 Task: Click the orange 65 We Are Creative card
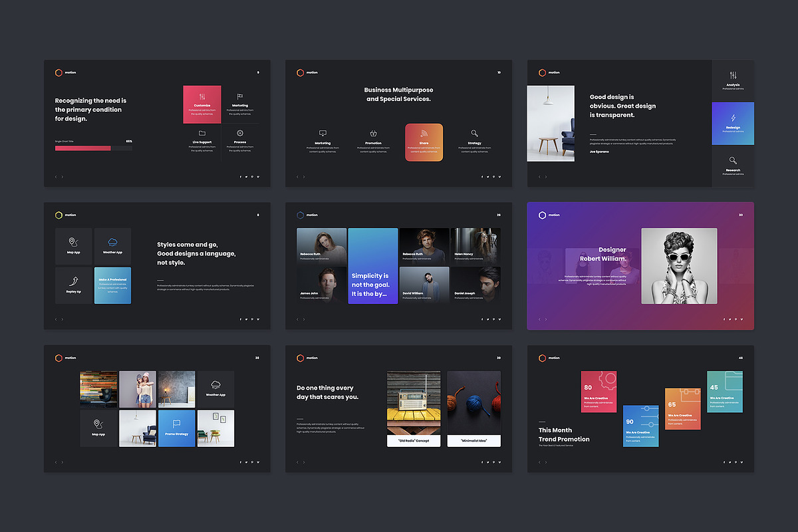point(683,408)
